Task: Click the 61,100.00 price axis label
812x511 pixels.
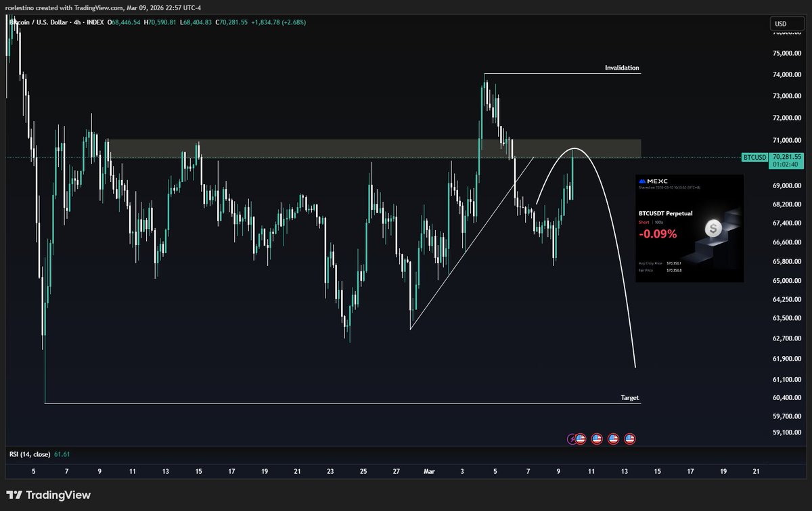Action: [x=788, y=380]
